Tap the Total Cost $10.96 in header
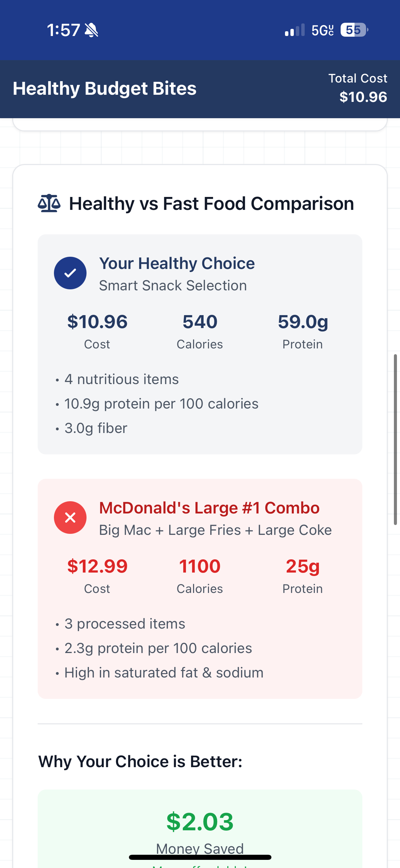 (358, 88)
